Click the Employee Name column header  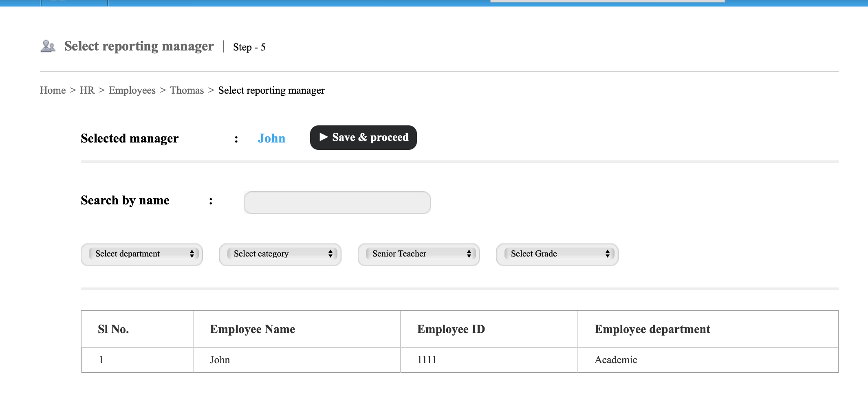pyautogui.click(x=253, y=329)
